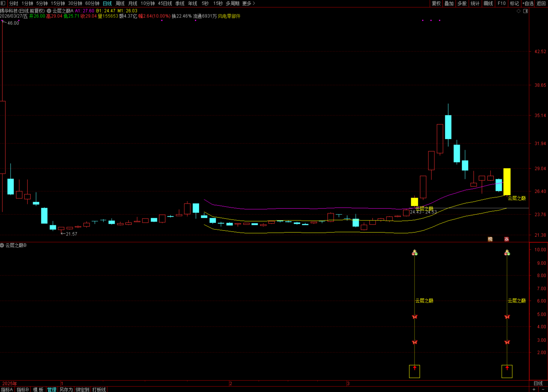Screen dimensions: 548x392
Task: Toggle the right side panel icon
Action: [525, 11]
